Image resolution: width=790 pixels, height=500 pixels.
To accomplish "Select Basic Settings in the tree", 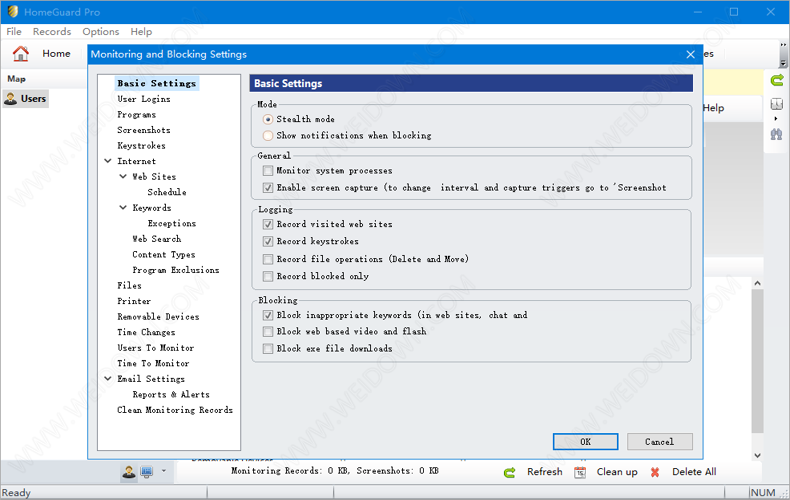I will pos(157,83).
